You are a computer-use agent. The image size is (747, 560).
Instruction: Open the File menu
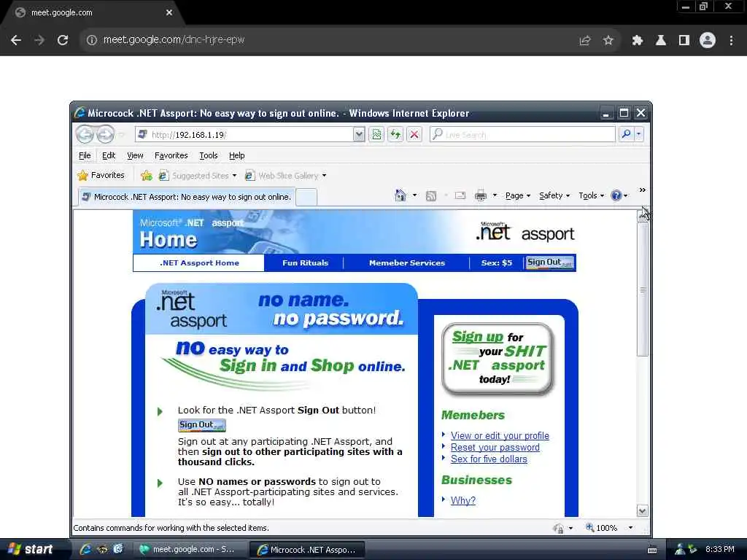tap(85, 155)
